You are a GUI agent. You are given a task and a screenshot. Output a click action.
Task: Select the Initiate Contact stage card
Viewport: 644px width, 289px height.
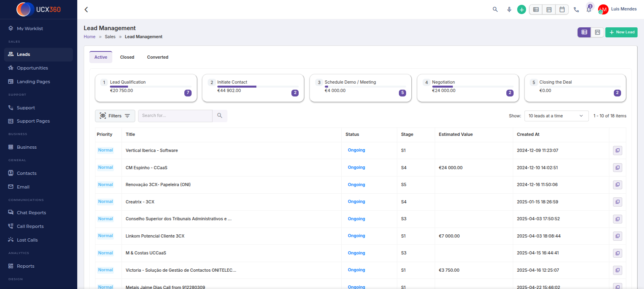point(253,88)
